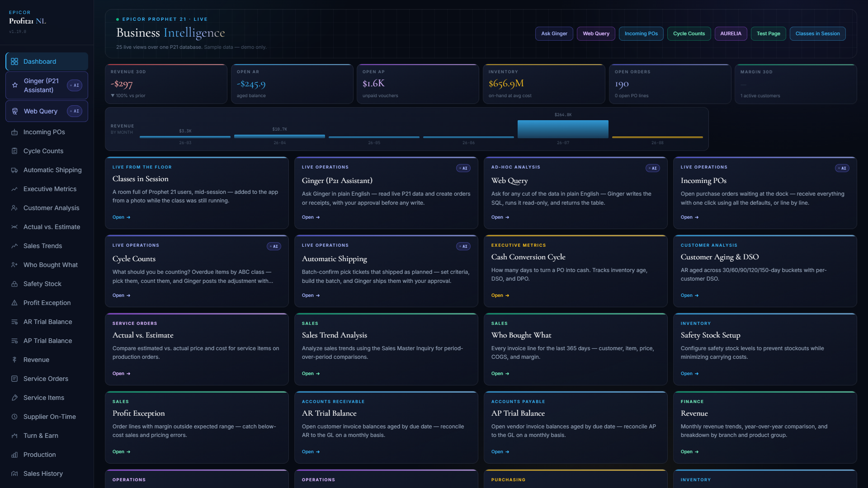The image size is (868, 488).
Task: Open link on Profit Exception card
Action: [121, 452]
